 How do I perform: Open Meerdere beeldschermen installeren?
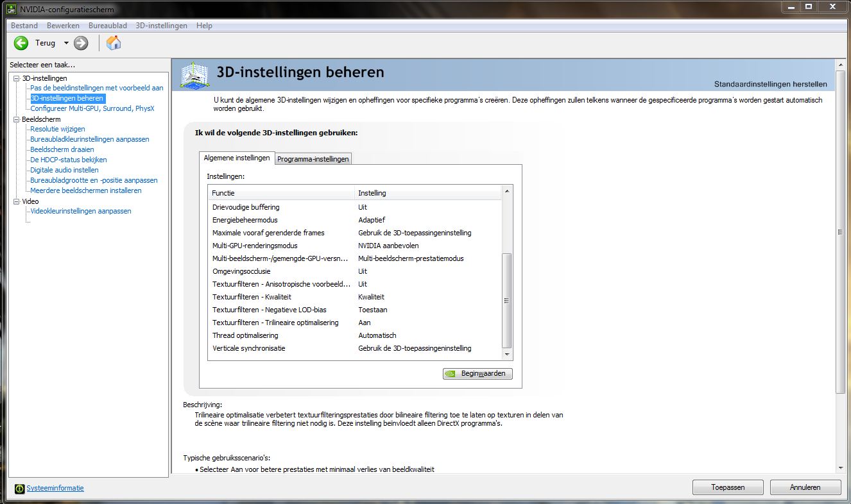86,190
